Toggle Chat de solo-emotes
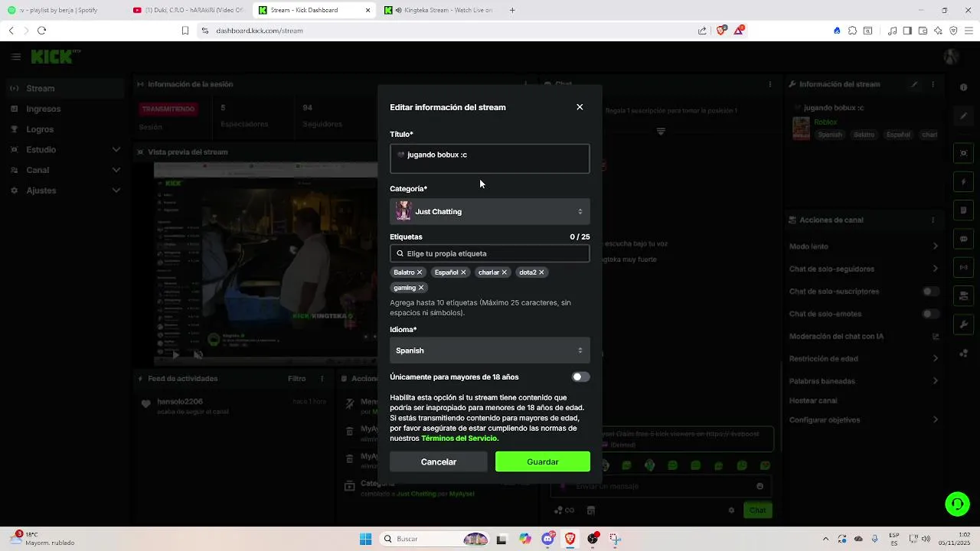The height and width of the screenshot is (551, 980). coord(930,314)
